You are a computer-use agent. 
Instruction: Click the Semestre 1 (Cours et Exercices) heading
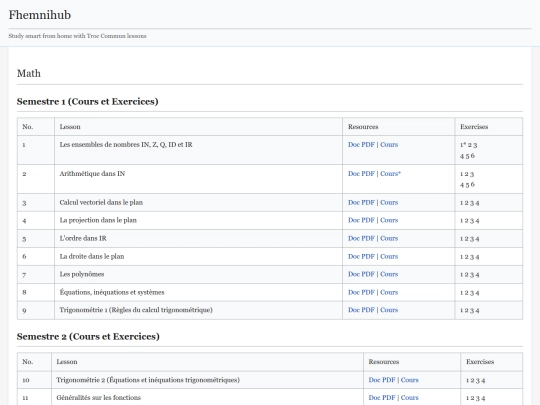pos(87,102)
